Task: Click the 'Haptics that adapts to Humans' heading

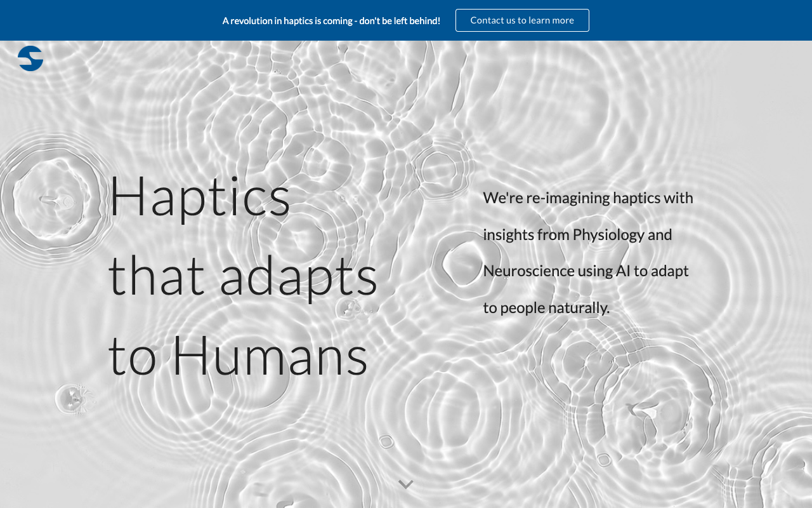Action: pyautogui.click(x=244, y=275)
